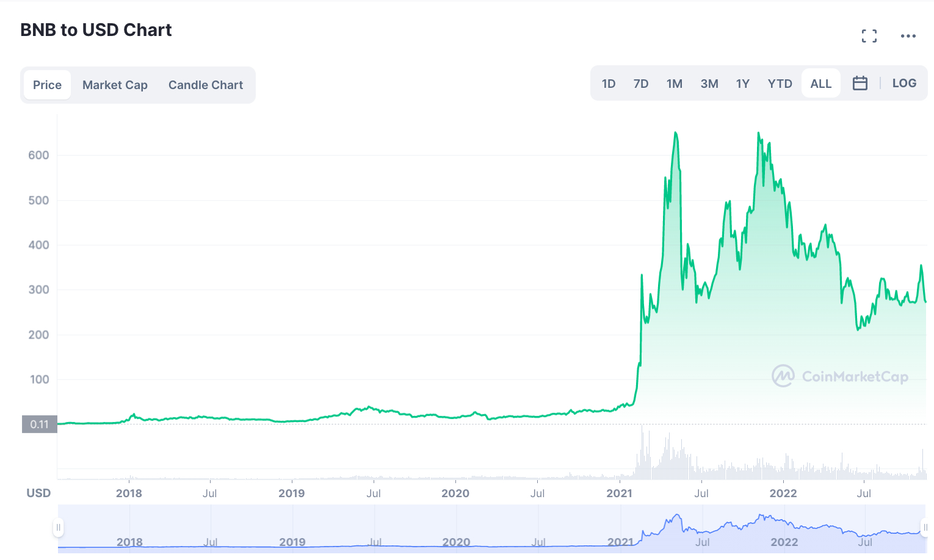Click the 100 y-axis label
Image resolution: width=934 pixels, height=560 pixels.
pos(39,379)
